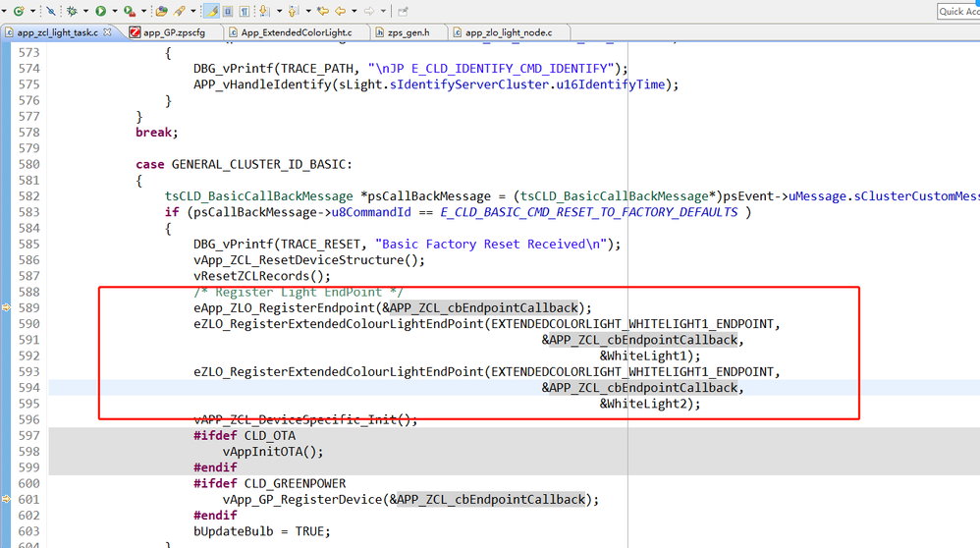Open the app_zlo_light_node.c tab
980x548 pixels.
tap(508, 32)
